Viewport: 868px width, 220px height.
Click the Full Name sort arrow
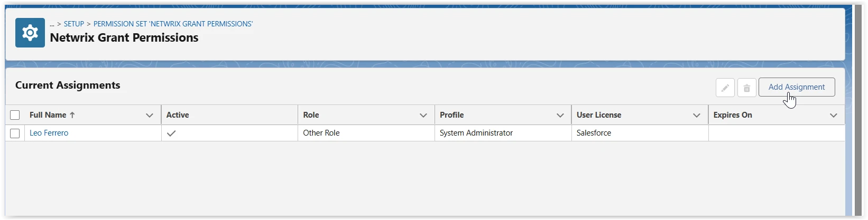[72, 115]
